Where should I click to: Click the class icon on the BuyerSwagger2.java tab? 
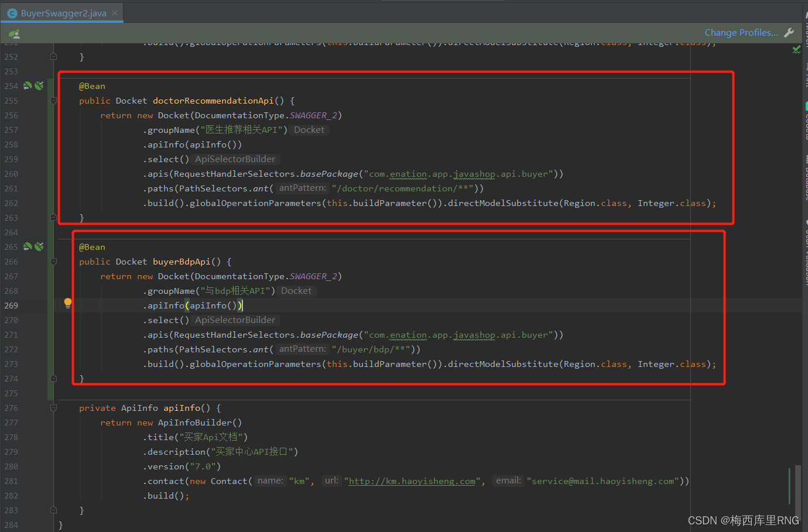tap(12, 13)
